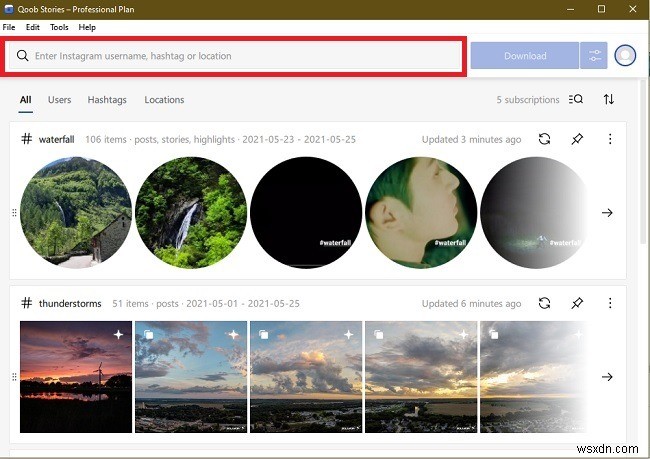Click the sort subscriptions arrows icon
650x459 pixels.
pos(609,99)
